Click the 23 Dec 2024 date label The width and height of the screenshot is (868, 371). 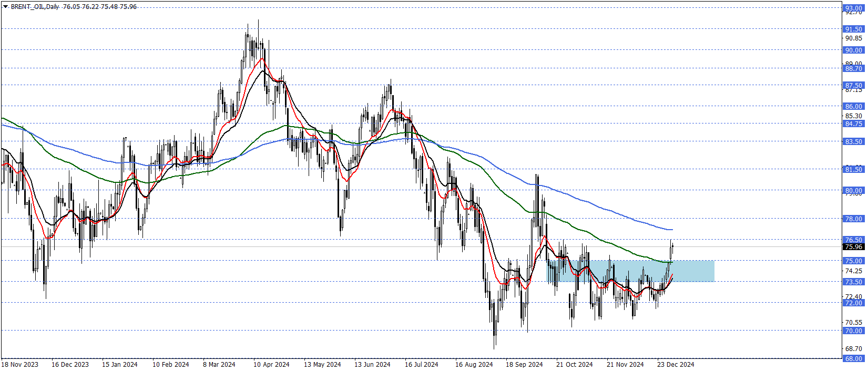tap(676, 364)
